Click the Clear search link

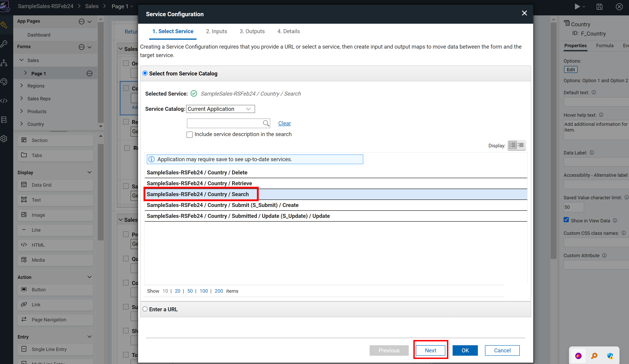(284, 123)
